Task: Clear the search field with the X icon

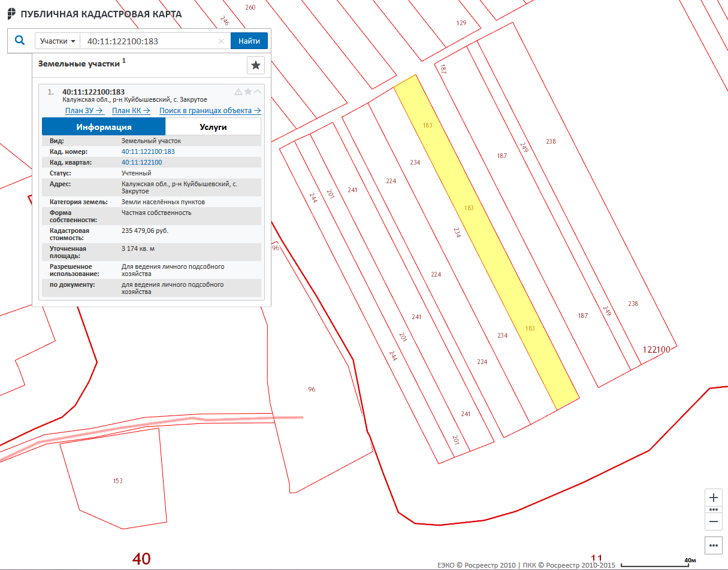Action: coord(221,41)
